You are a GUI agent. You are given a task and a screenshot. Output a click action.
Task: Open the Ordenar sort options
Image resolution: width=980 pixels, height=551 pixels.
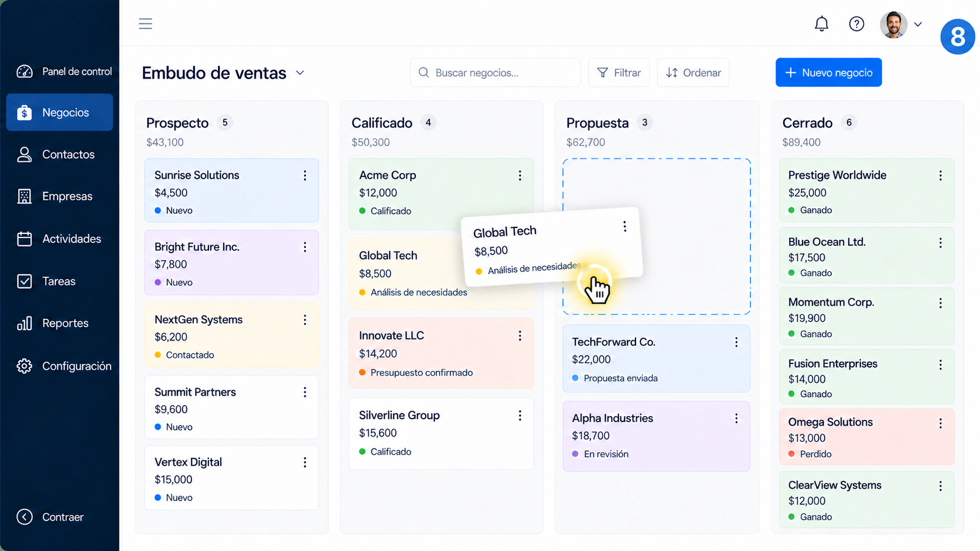[x=693, y=73]
